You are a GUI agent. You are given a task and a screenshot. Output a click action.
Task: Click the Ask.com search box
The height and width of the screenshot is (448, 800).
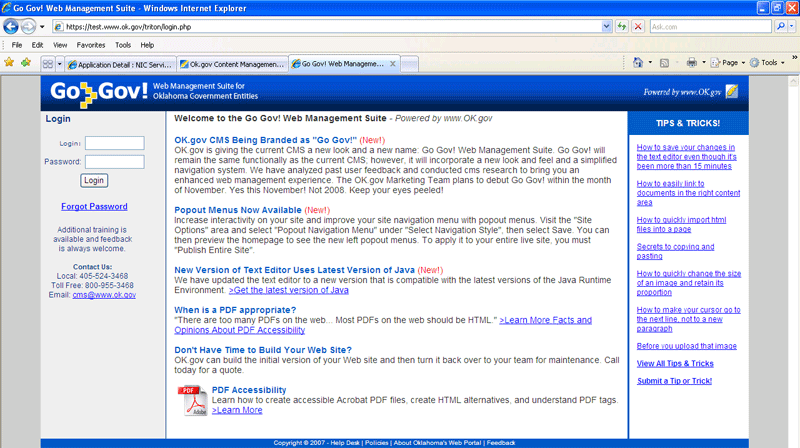pos(710,27)
